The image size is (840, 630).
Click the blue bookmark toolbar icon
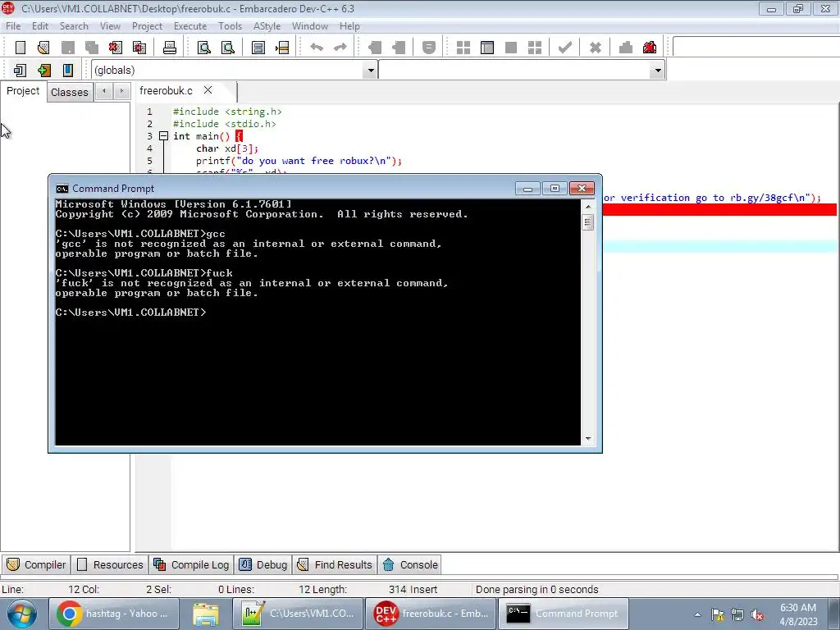click(x=68, y=71)
